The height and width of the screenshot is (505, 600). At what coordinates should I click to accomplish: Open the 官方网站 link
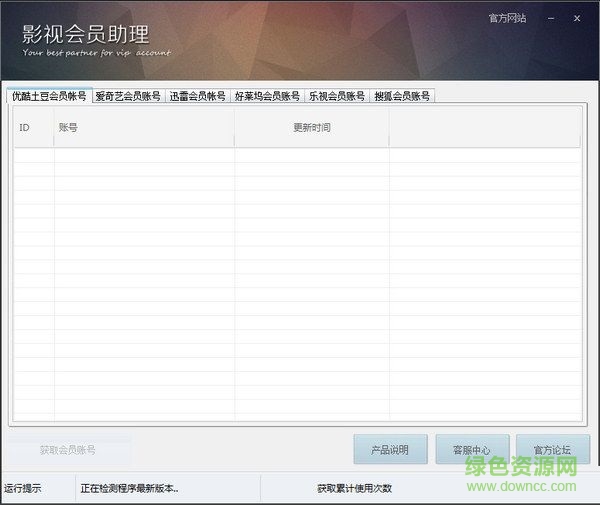507,18
